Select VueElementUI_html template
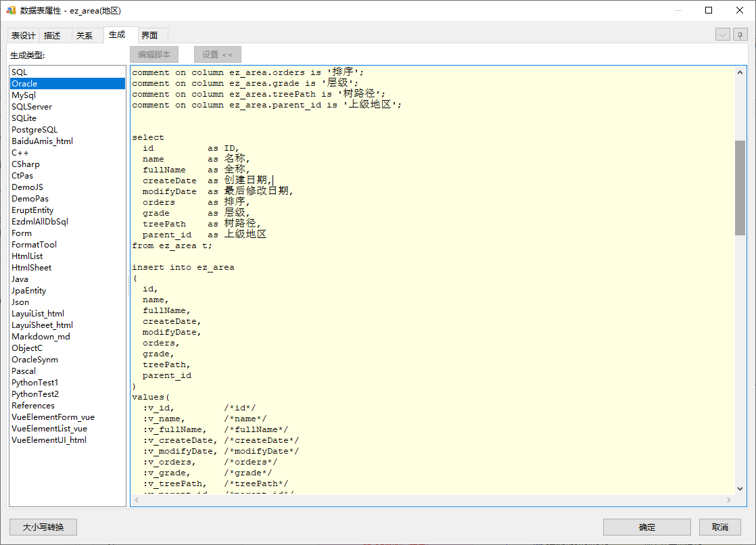756x545 pixels. click(x=68, y=440)
